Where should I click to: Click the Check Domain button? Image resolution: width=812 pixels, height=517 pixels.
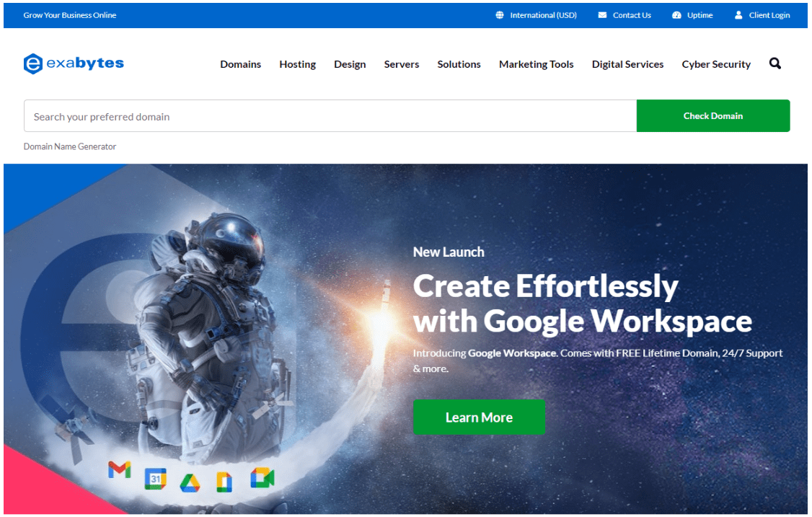[712, 116]
